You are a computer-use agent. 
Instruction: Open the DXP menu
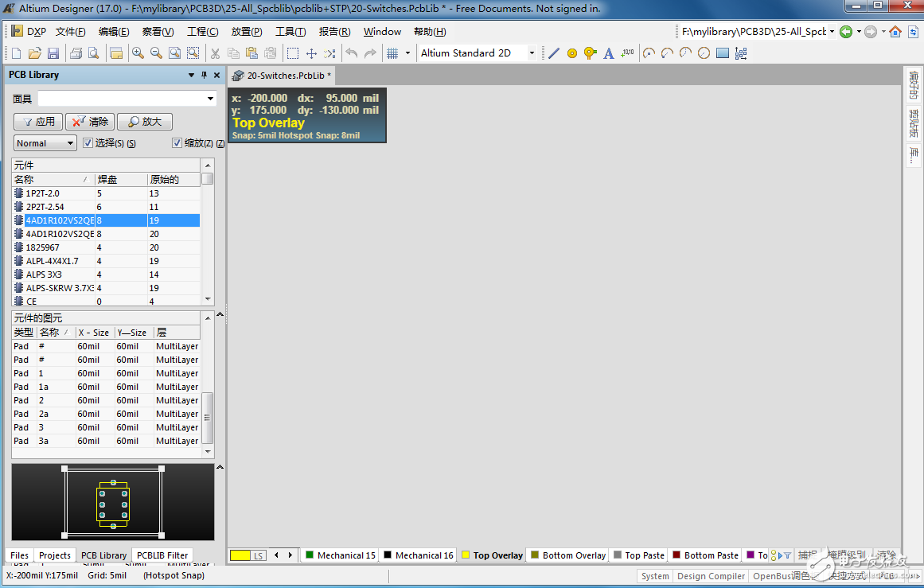[x=29, y=32]
